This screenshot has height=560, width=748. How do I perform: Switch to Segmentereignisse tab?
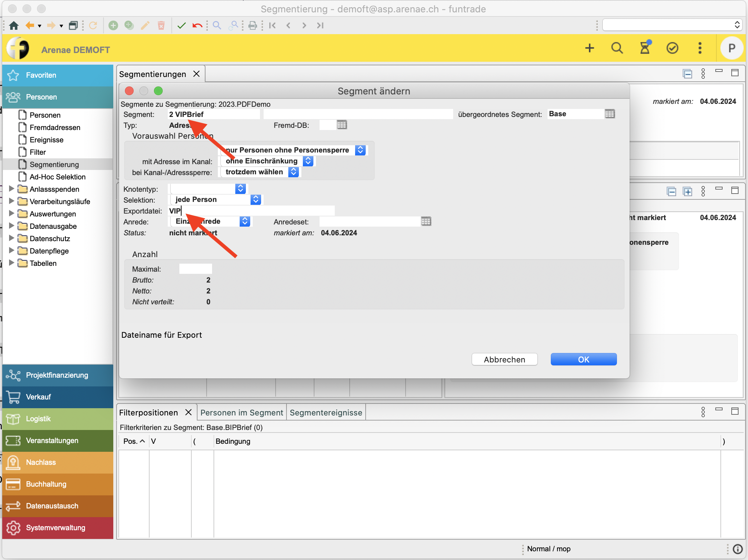coord(326,413)
